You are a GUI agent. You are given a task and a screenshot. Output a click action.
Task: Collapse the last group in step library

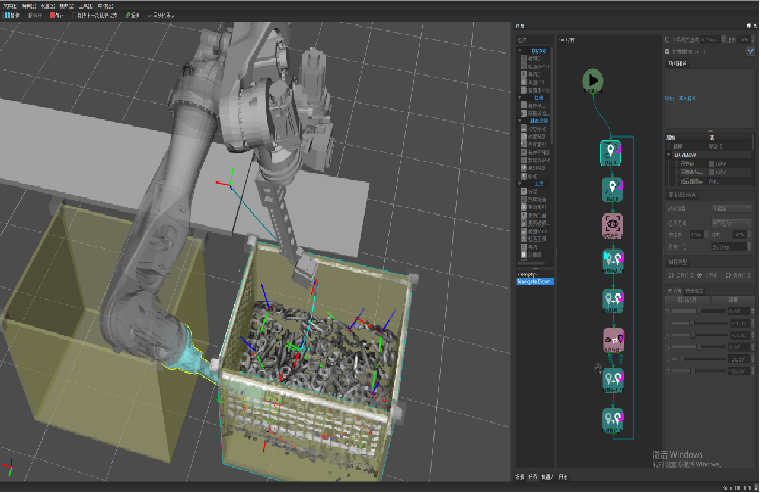pyautogui.click(x=522, y=183)
